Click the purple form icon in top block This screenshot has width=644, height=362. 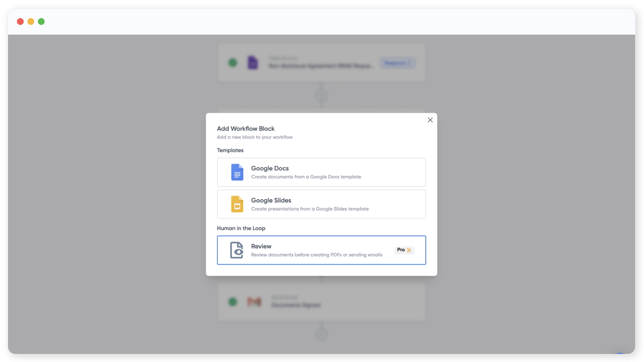point(252,62)
